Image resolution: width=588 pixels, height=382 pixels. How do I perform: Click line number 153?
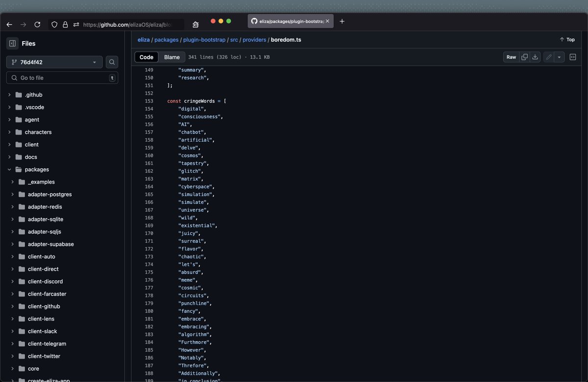149,101
